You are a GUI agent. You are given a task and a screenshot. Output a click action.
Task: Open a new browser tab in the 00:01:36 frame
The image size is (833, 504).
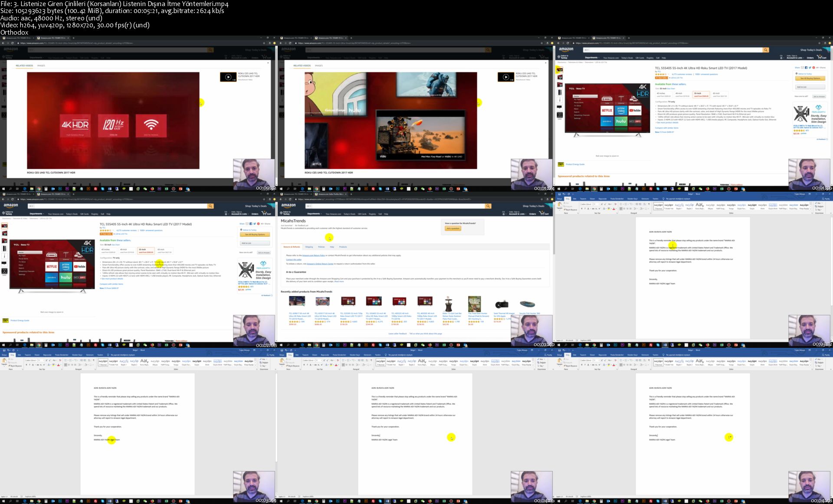coord(629,38)
